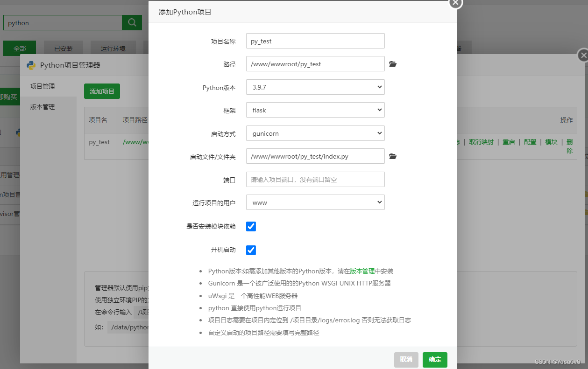Screen dimensions: 588x369
Task: Click the 添加项目 button
Action: coord(102,91)
